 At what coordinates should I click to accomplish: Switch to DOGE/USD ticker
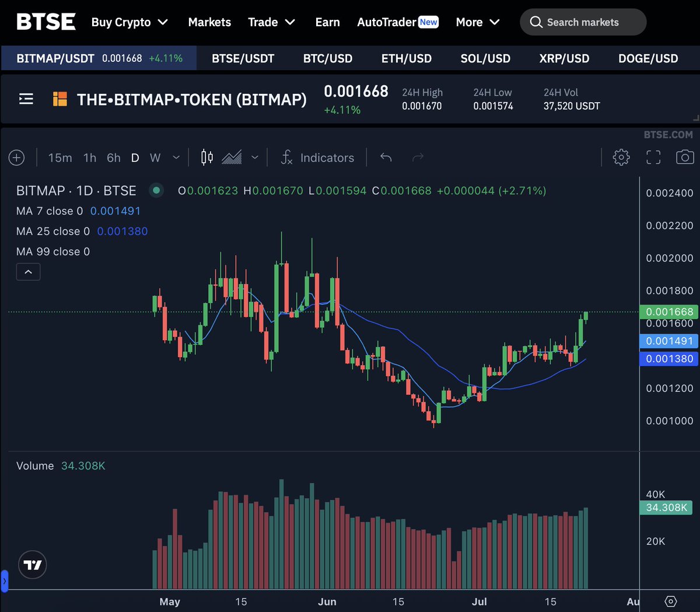(648, 58)
